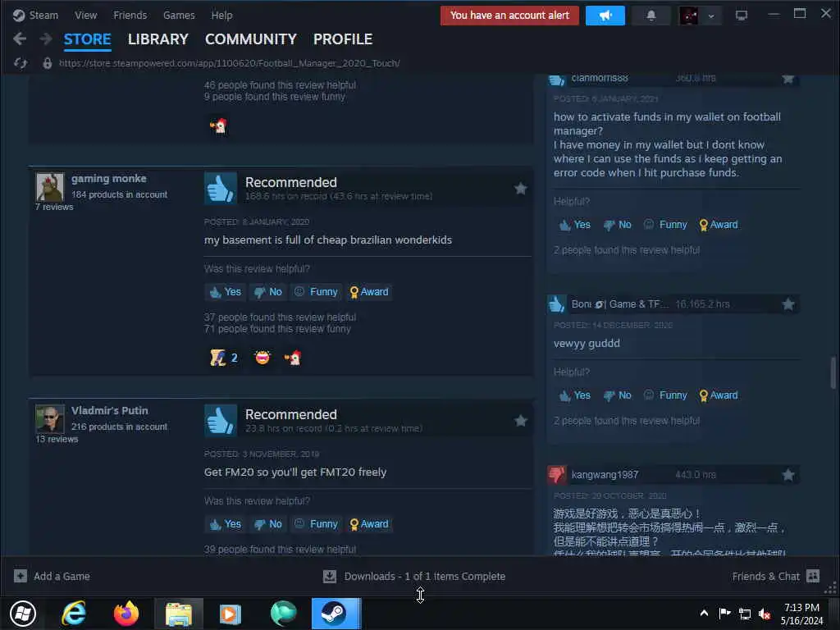840x630 pixels.
Task: Go to the COMMUNITY tab
Action: (251, 39)
